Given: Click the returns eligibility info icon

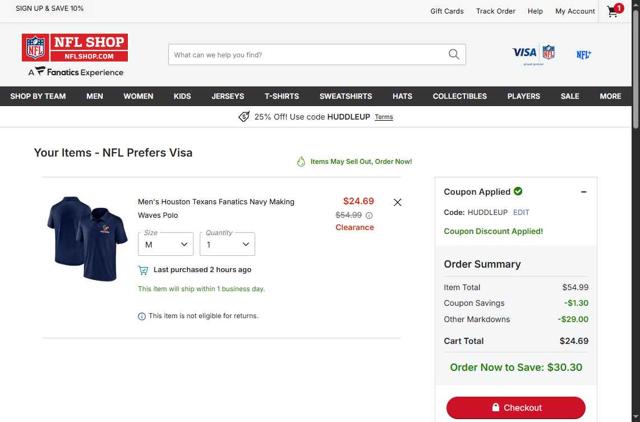Looking at the screenshot, I should click(142, 316).
